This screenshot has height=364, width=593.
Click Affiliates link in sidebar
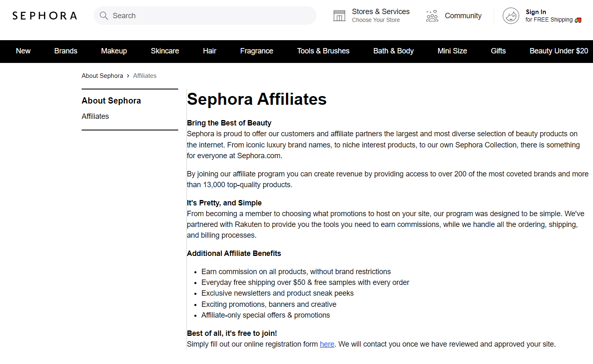coord(95,116)
